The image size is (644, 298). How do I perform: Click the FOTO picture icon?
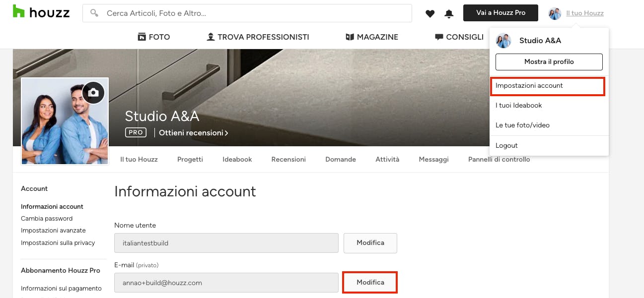pos(142,37)
